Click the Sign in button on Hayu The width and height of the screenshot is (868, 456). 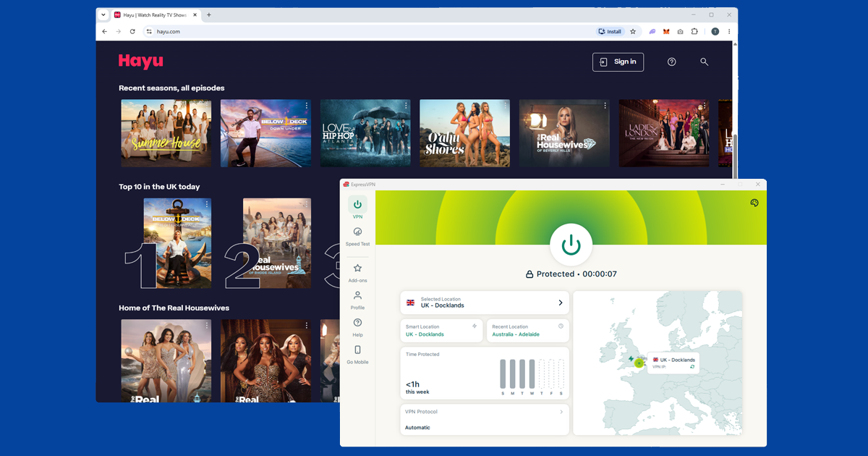tap(618, 62)
